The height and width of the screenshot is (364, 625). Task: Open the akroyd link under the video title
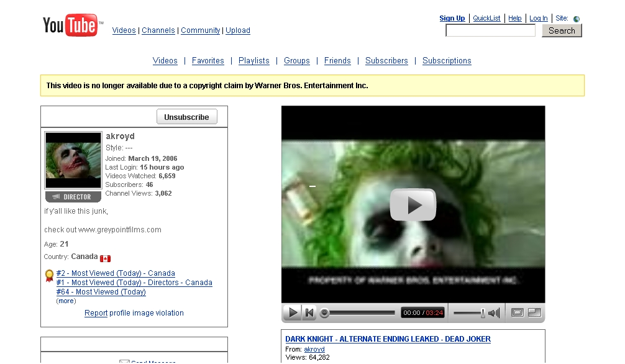(x=314, y=349)
